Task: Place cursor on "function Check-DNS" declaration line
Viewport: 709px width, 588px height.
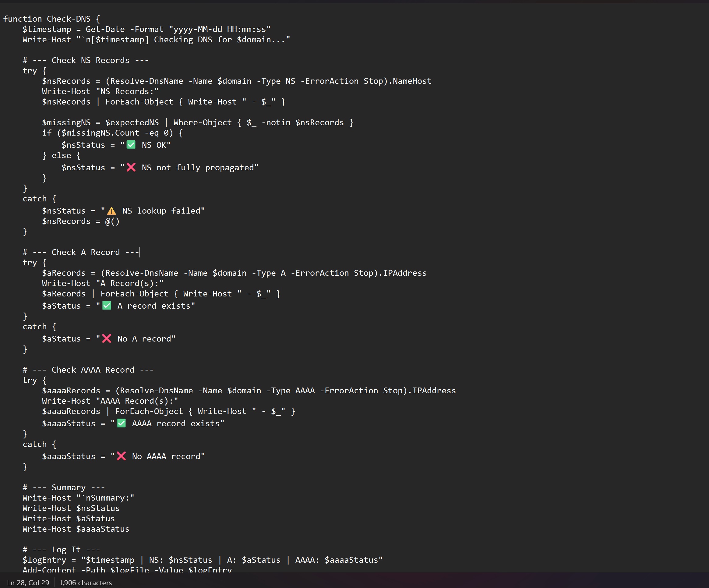Action: pos(51,19)
